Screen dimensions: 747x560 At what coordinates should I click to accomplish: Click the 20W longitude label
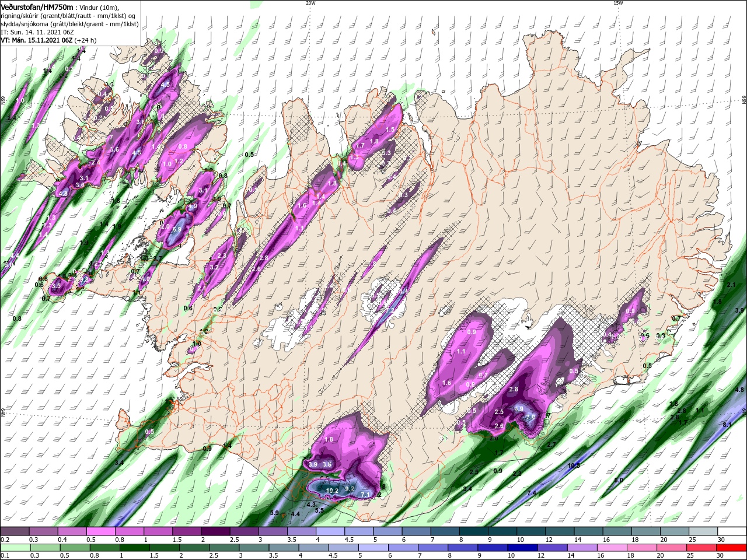[x=310, y=3]
